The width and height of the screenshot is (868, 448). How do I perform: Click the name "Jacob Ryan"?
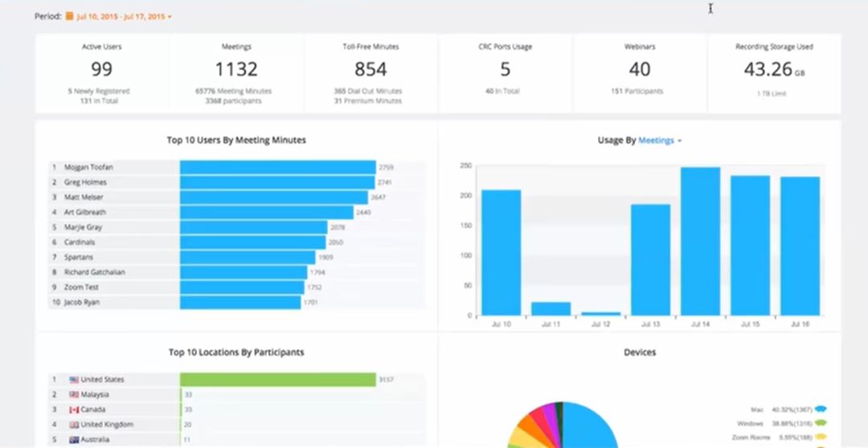82,302
